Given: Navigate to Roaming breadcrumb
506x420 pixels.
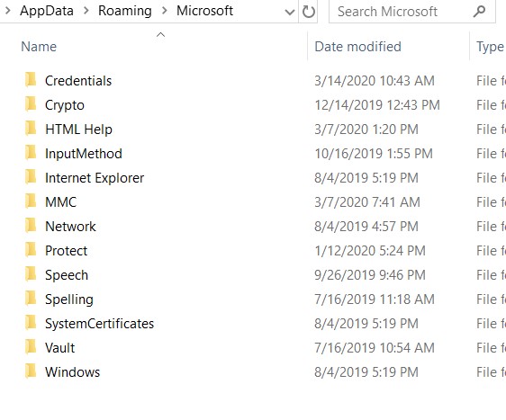Looking at the screenshot, I should (x=125, y=11).
